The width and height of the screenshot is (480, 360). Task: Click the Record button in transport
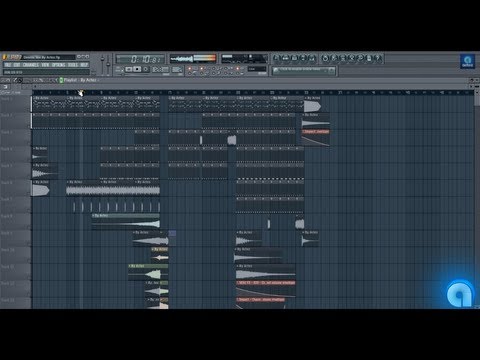(x=146, y=69)
